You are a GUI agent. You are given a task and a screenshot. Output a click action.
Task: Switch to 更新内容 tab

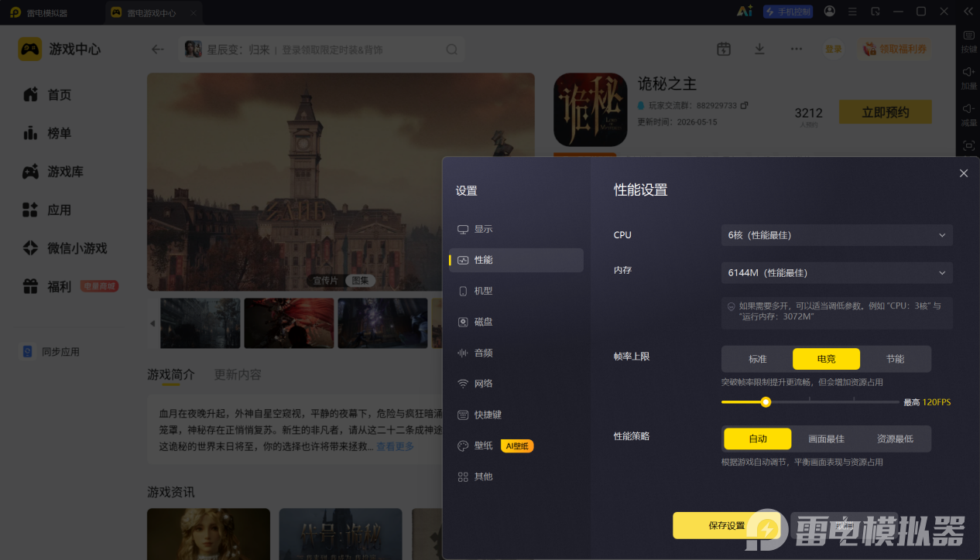click(238, 374)
